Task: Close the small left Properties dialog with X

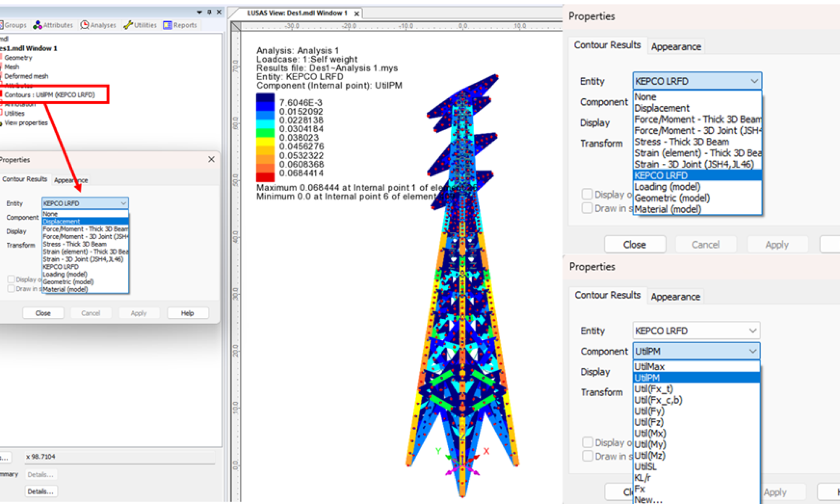Action: click(x=211, y=159)
